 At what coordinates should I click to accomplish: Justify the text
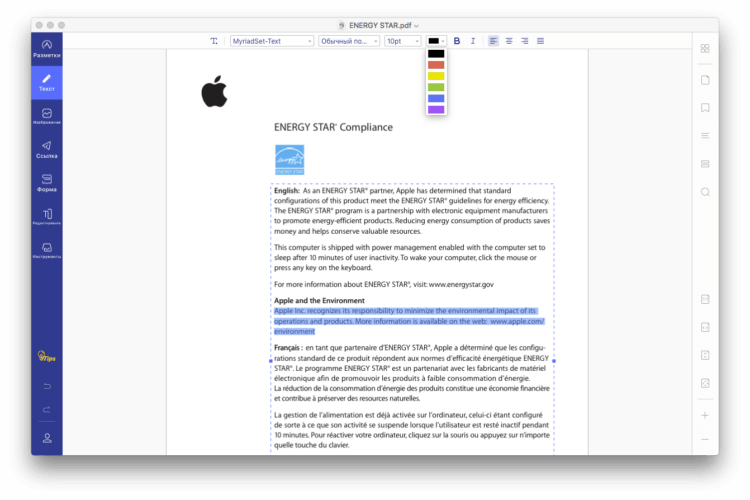pos(540,41)
